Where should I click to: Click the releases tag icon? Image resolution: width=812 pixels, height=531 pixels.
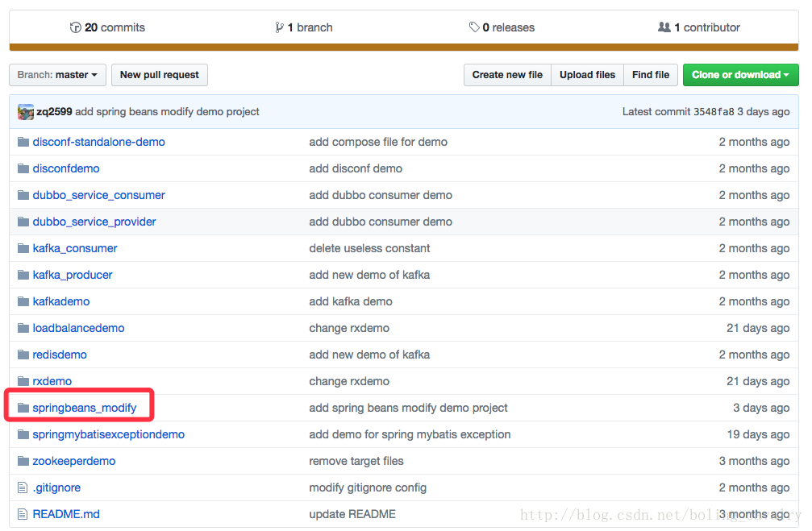[474, 27]
